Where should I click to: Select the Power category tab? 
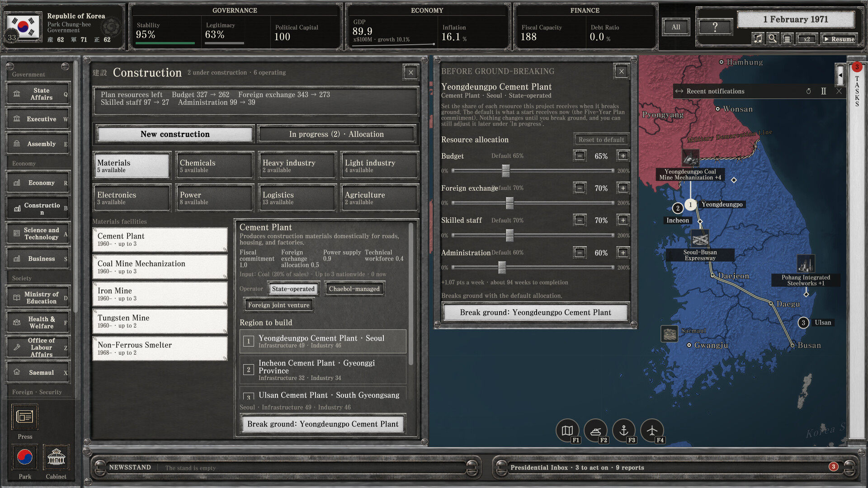[214, 198]
